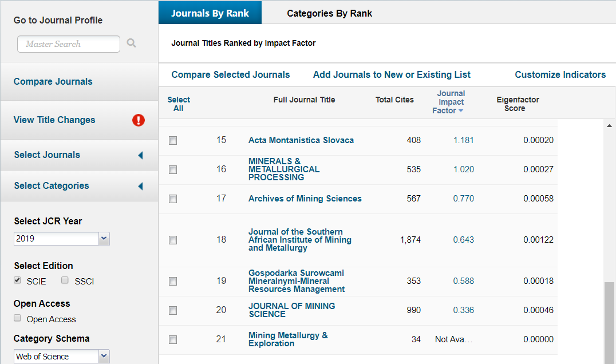Switch to Categories By Rank tab
Viewport: 616px width, 364px height.
(x=329, y=13)
